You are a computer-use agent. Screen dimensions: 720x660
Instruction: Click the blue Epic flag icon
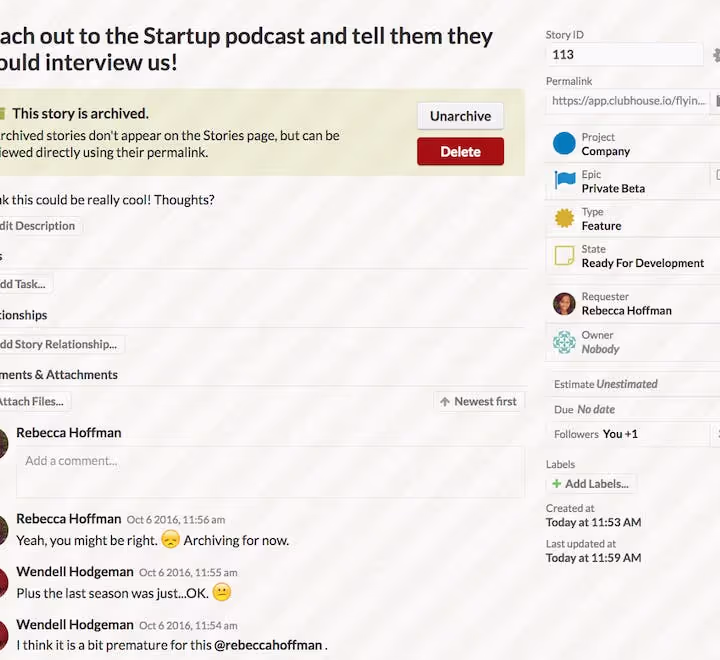[564, 180]
